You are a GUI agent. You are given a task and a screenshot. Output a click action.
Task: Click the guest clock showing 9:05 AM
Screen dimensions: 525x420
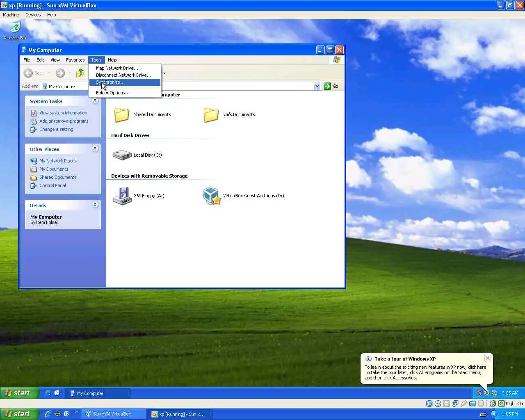(510, 393)
